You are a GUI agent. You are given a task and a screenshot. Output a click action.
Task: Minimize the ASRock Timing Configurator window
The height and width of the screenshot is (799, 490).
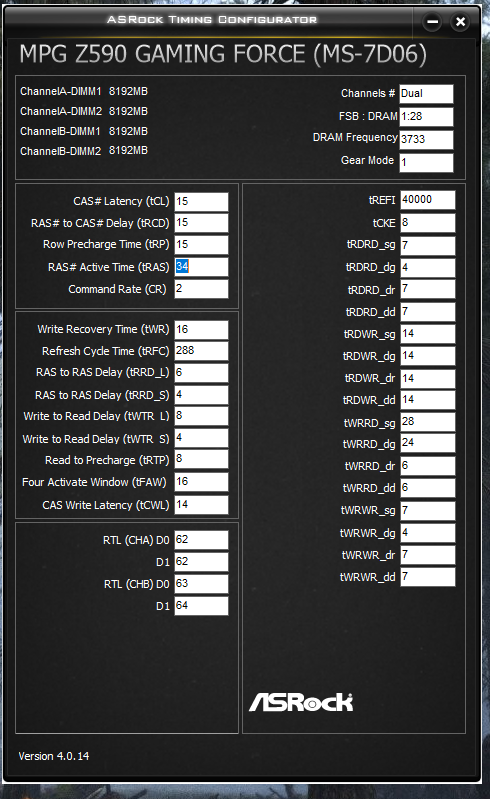pyautogui.click(x=432, y=22)
